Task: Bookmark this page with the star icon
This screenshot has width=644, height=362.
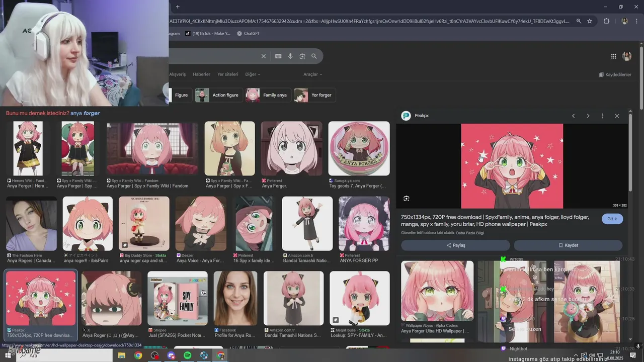Action: point(590,21)
